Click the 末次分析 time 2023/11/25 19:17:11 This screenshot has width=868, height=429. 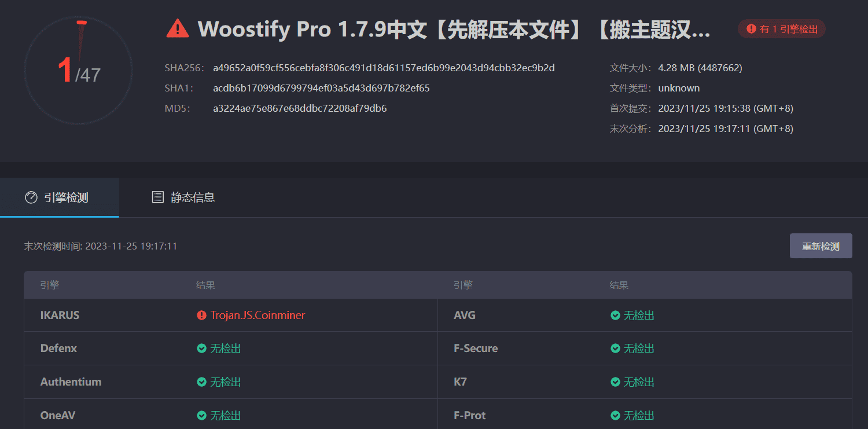726,129
